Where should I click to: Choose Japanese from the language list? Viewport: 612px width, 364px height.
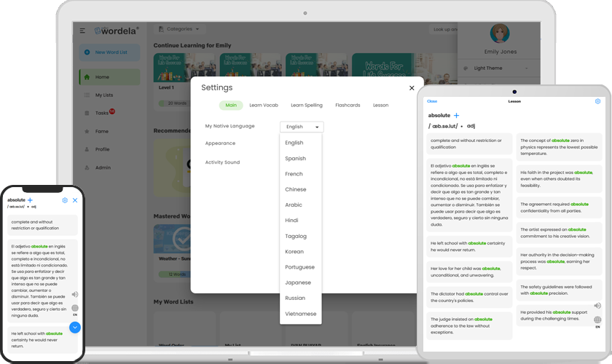click(x=300, y=282)
